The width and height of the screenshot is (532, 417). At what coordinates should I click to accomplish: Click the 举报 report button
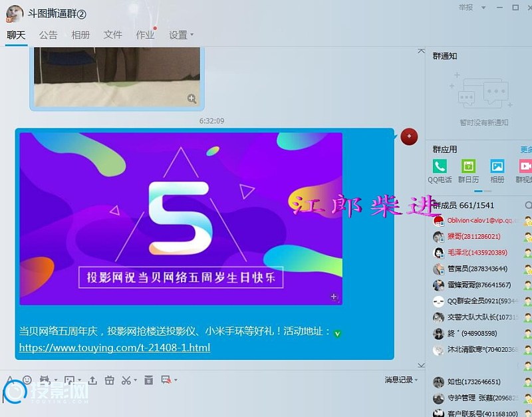(465, 7)
